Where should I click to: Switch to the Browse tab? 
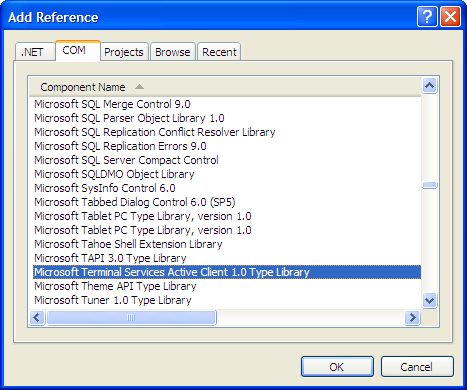pos(173,52)
